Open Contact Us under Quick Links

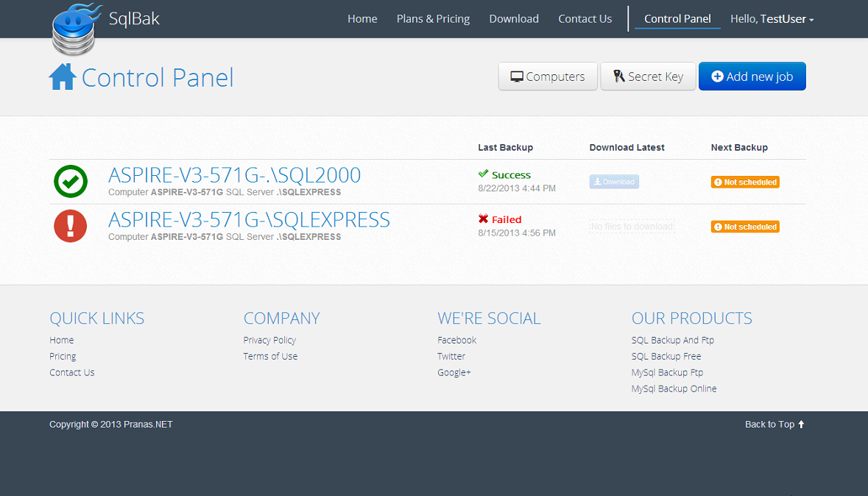coord(72,372)
